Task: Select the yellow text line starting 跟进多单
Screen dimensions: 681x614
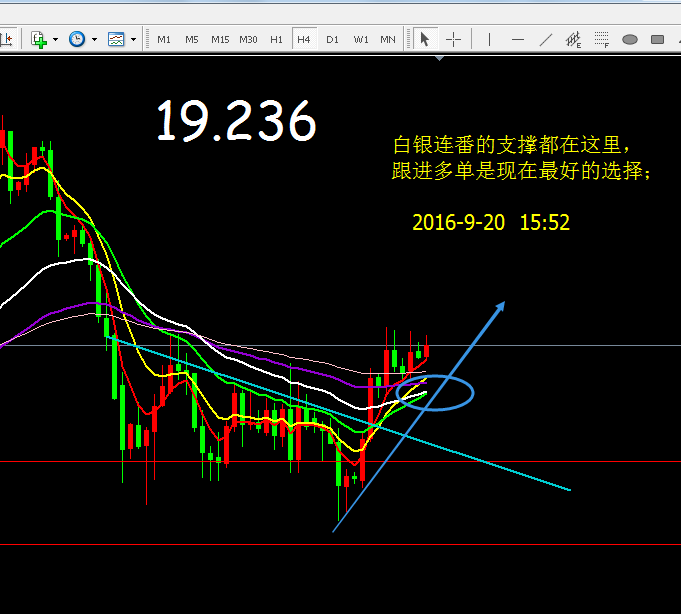Action: 521,171
